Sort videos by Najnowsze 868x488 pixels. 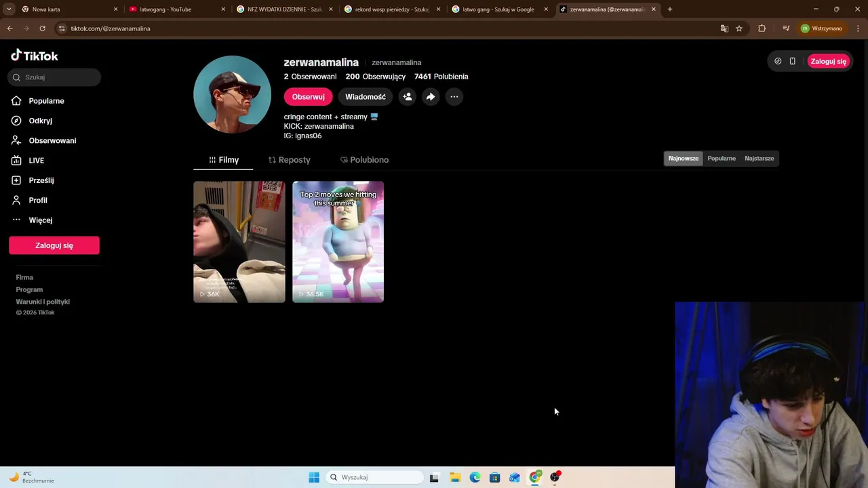coord(683,159)
